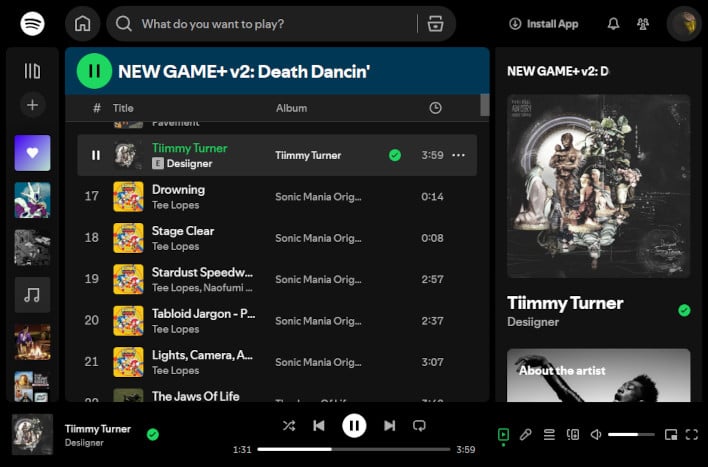708x467 pixels.
Task: Sort by the Album column header
Action: pyautogui.click(x=292, y=108)
